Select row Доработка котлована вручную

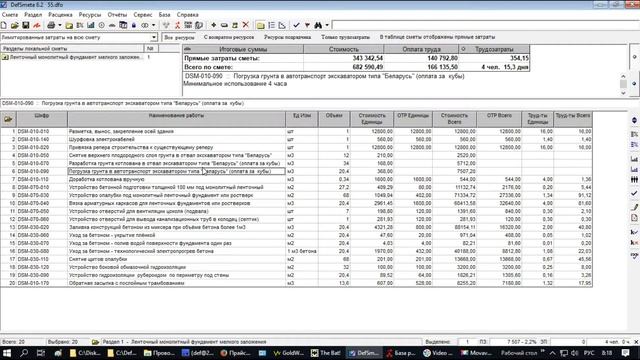(296, 179)
